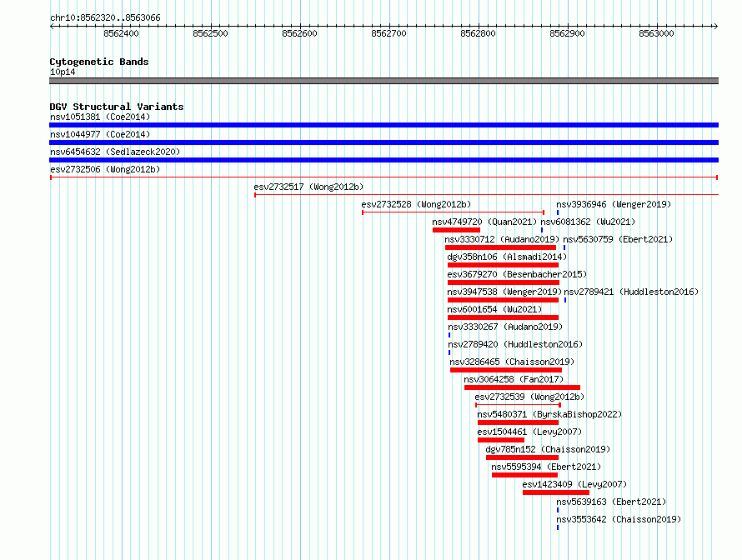The height and width of the screenshot is (560, 742).
Task: Click ruler position 8562900
Action: [x=568, y=33]
